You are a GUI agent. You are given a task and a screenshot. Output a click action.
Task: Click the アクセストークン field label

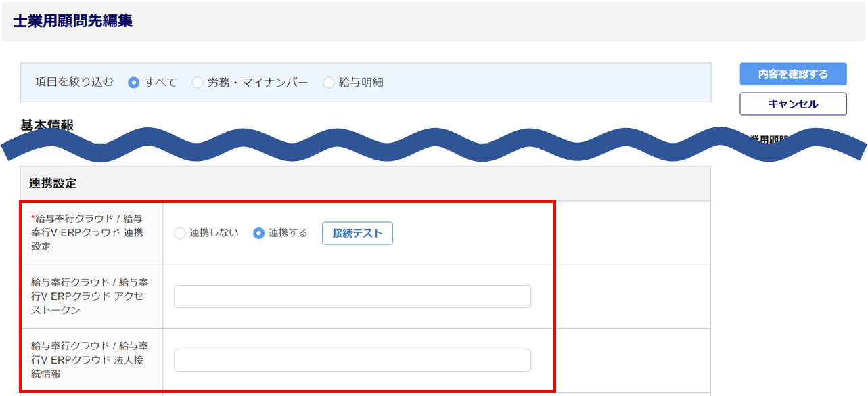tap(91, 296)
